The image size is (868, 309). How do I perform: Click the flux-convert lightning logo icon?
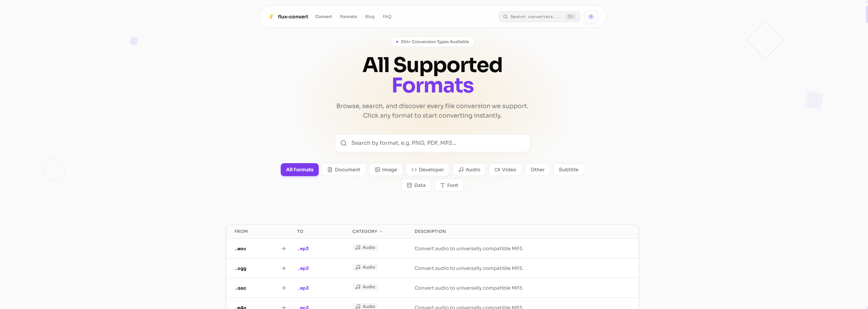271,17
